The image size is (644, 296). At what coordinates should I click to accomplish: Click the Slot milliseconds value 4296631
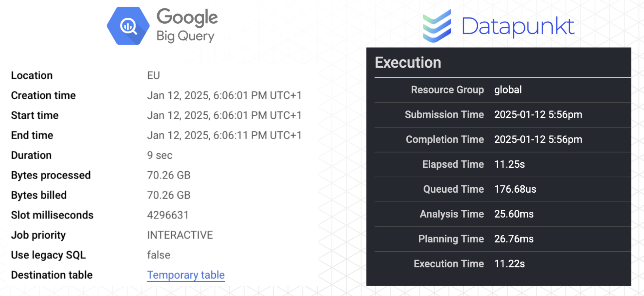tap(168, 215)
